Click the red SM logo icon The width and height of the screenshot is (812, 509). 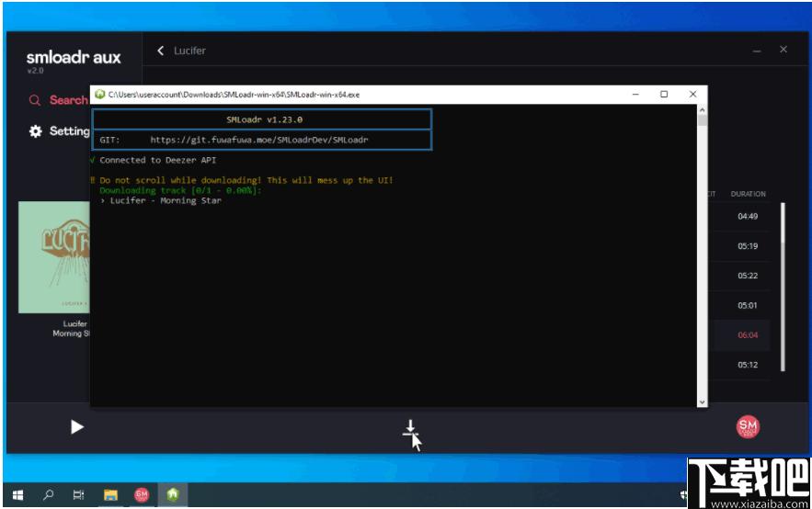pyautogui.click(x=748, y=426)
